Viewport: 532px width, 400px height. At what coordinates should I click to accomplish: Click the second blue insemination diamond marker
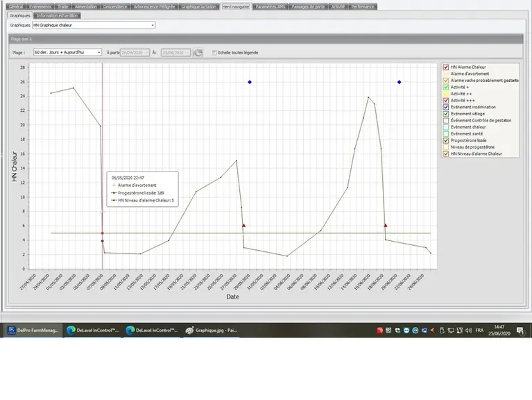click(x=399, y=82)
